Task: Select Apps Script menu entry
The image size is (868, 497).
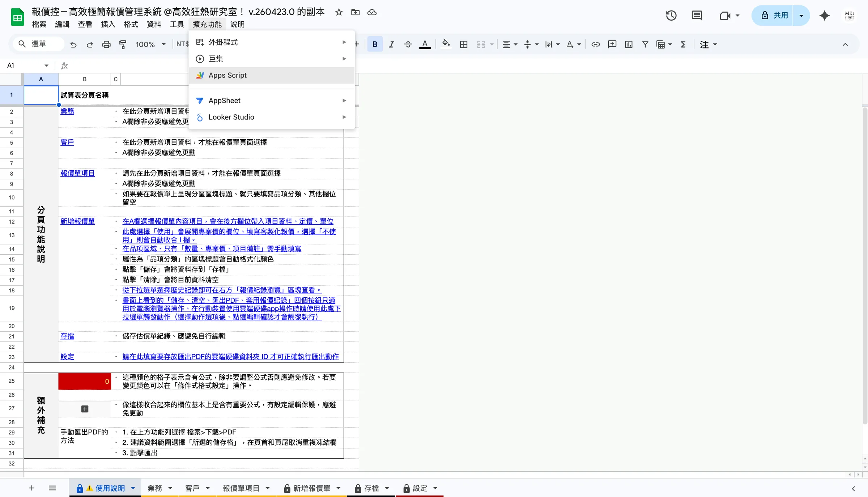Action: (272, 75)
